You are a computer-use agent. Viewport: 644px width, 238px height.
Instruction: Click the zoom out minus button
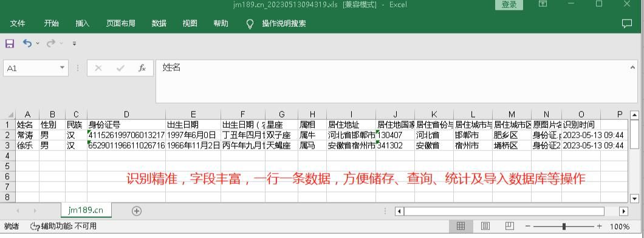tap(528, 226)
